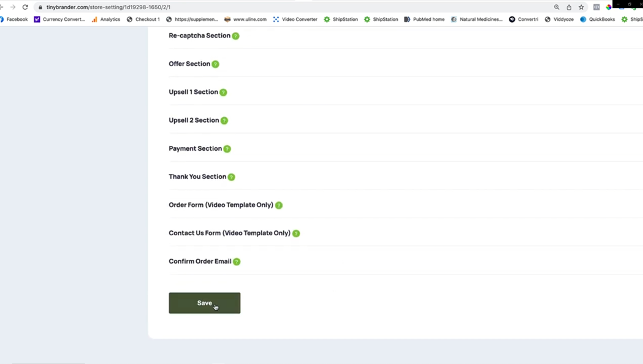Viewport: 643px width, 364px height.
Task: Open the Checkout 1 bookmark
Action: pyautogui.click(x=143, y=19)
